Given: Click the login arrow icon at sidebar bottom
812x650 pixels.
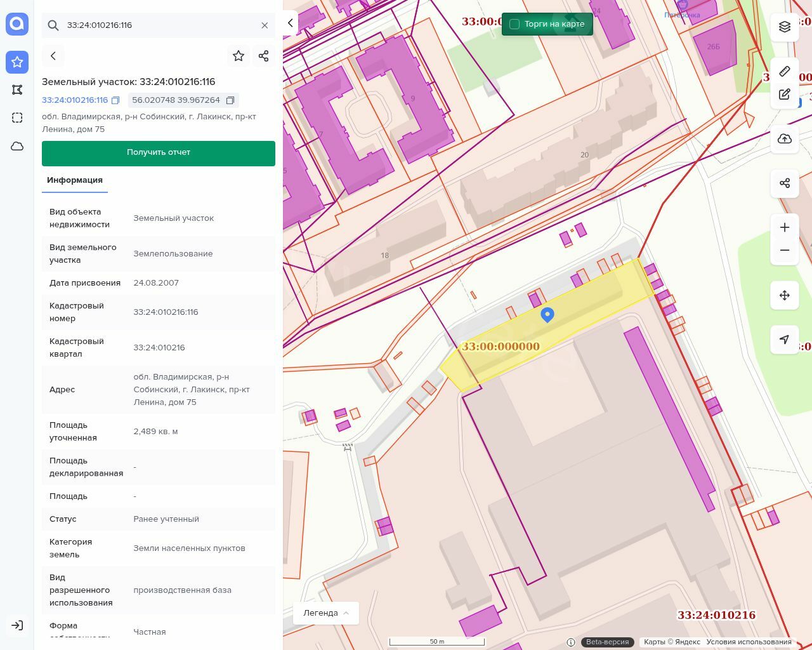Looking at the screenshot, I should pos(17,625).
